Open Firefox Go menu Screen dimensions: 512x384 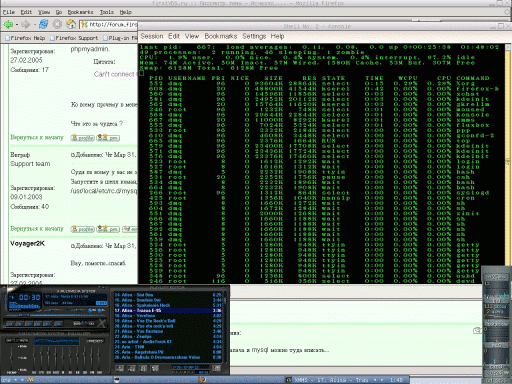(59, 12)
